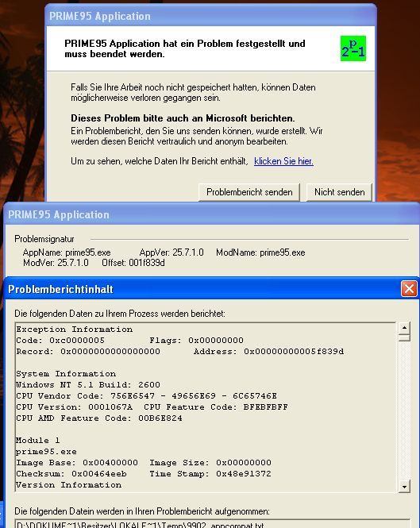Click 'Time Stamp: 0x48e91372' text
Screen dimensions: 420x528
point(210,474)
